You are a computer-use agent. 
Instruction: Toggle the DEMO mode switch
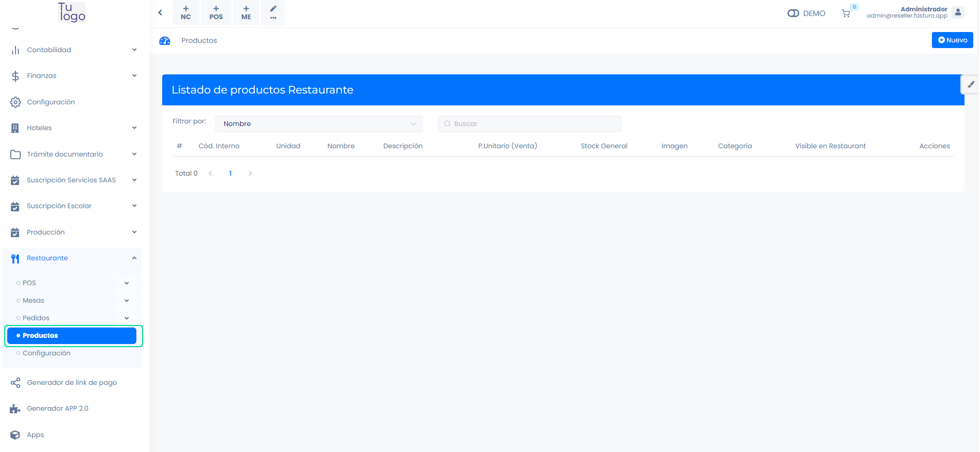tap(793, 13)
